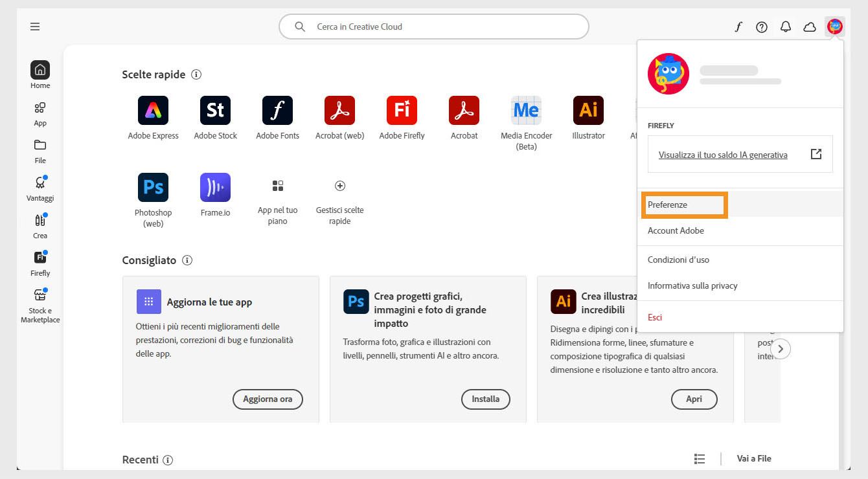This screenshot has height=479, width=868.
Task: Show info for Consigliato
Action: [187, 260]
